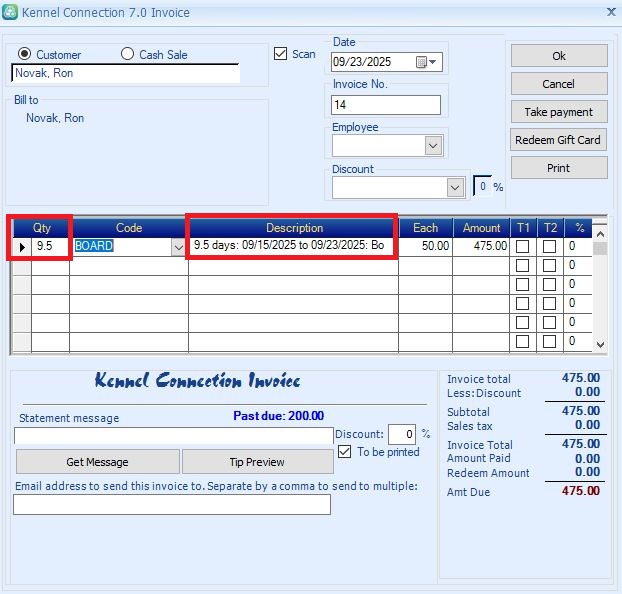
Task: Click the T2 column header
Action: click(x=550, y=228)
